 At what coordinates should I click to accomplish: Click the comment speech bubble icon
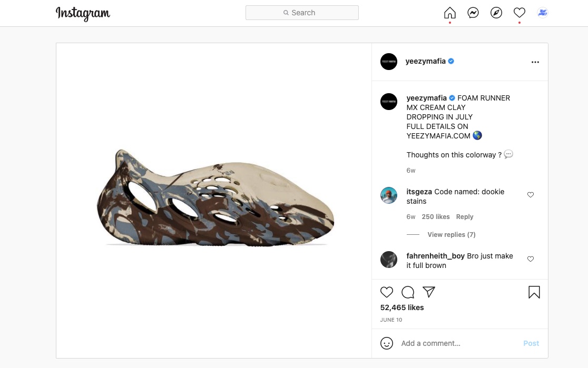click(408, 292)
